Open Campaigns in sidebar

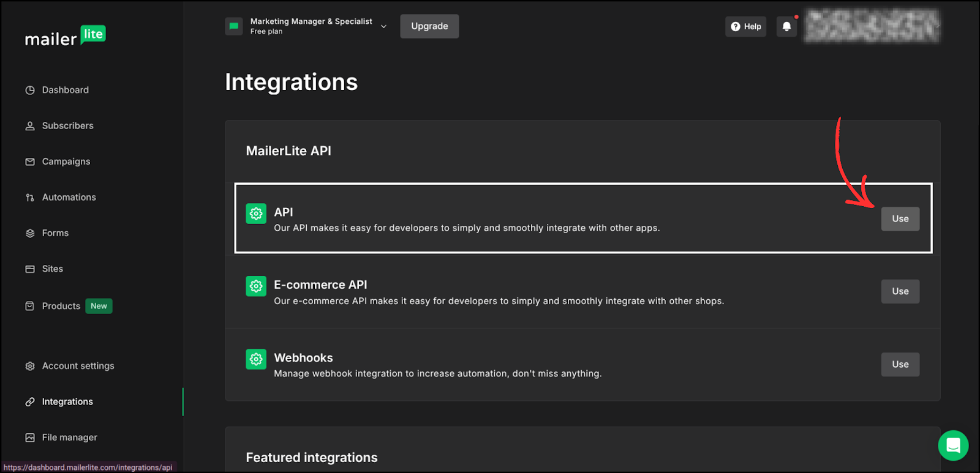[x=66, y=162]
